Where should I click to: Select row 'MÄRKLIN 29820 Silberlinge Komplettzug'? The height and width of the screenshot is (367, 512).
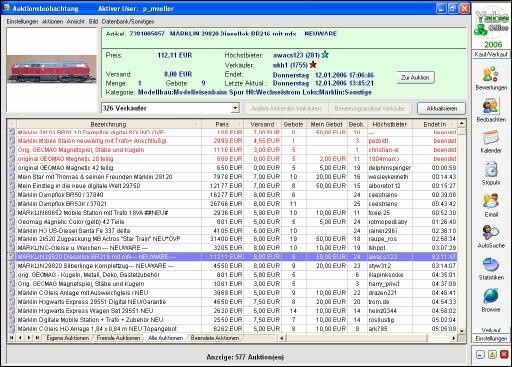[232, 266]
